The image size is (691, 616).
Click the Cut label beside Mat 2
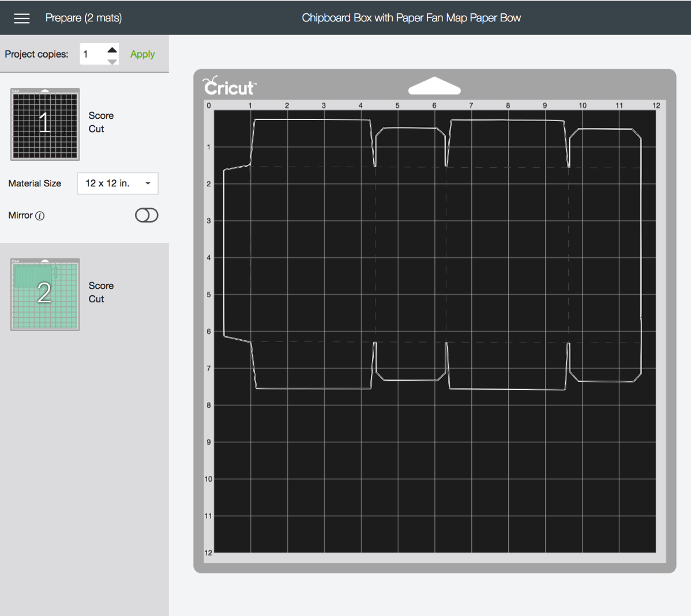[x=96, y=299]
